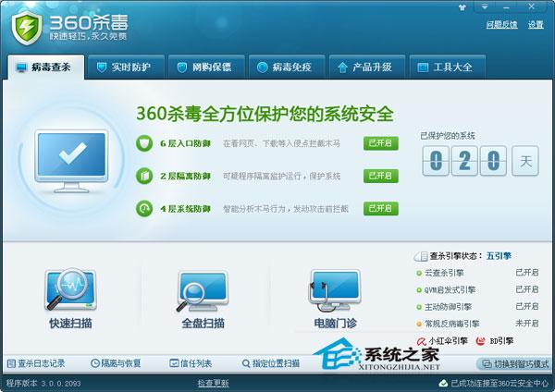Image resolution: width=555 pixels, height=392 pixels.
Task: Enable the 常规反病毒引擎 未开启 status
Action: click(x=526, y=324)
